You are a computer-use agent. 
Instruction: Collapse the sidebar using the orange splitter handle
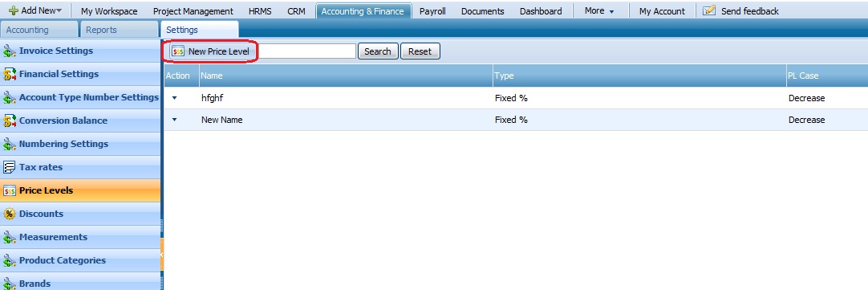coord(162,254)
